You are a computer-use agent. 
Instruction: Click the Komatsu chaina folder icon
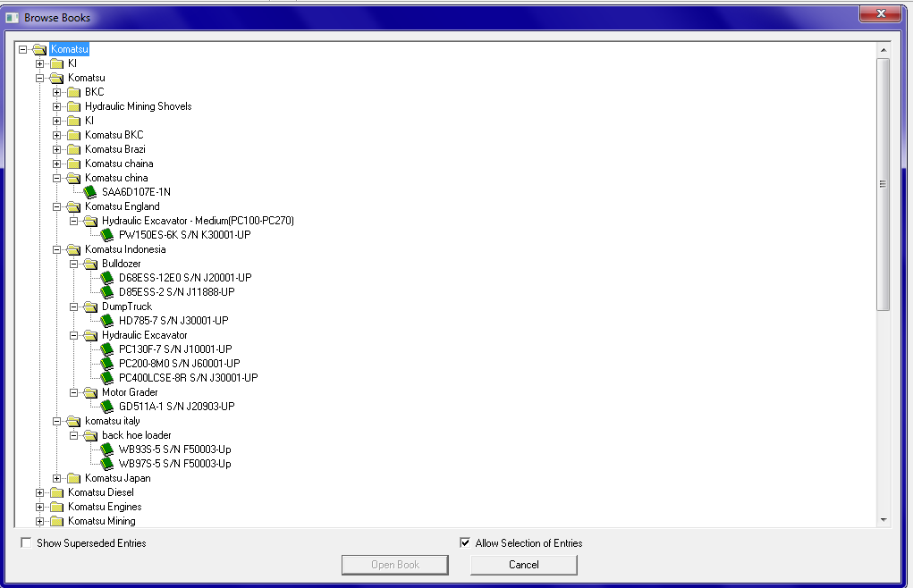point(74,164)
